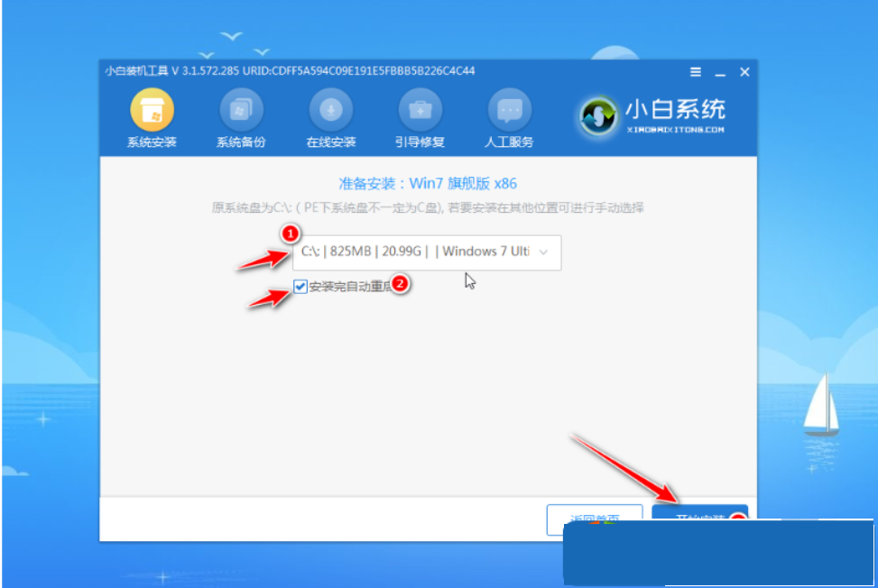Open the C:\ 825MB target disk dropdown
Viewport: 878px width, 588px height.
(x=427, y=253)
